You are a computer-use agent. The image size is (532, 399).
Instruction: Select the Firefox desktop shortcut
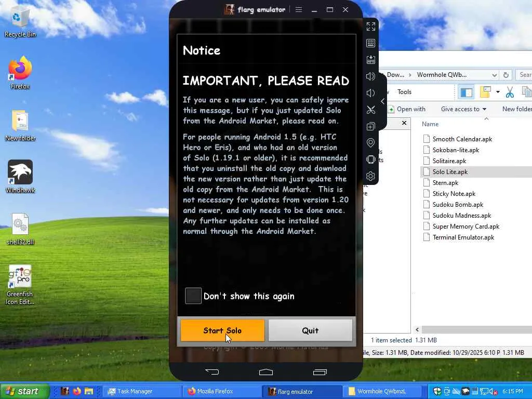click(20, 73)
